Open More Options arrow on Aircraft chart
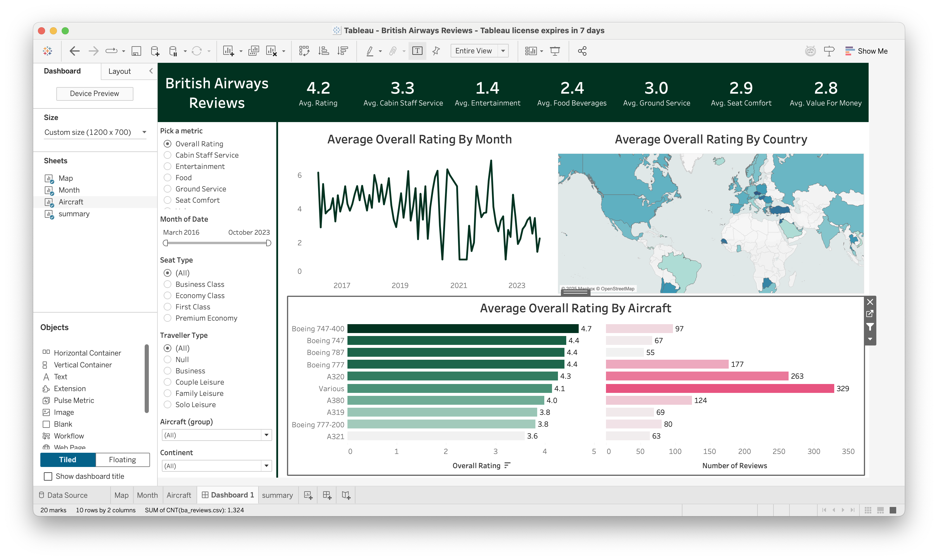The image size is (938, 560). (x=870, y=339)
